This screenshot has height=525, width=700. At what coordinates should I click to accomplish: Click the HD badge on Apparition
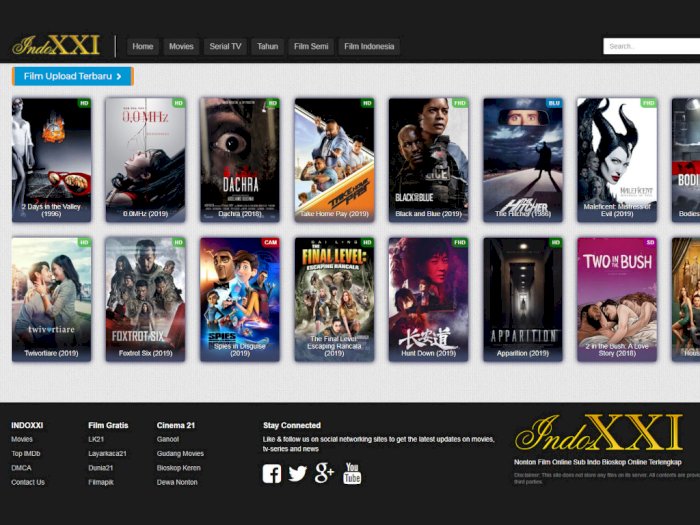(x=556, y=242)
